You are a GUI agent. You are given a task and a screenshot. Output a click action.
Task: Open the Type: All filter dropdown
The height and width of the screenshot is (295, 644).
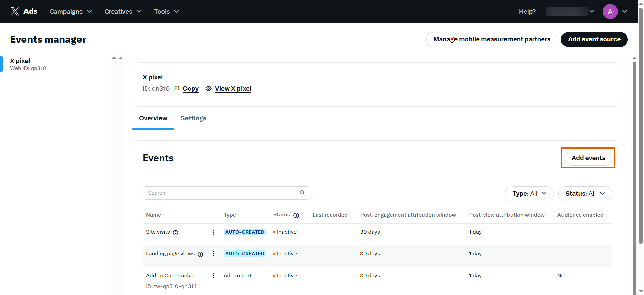click(x=529, y=194)
